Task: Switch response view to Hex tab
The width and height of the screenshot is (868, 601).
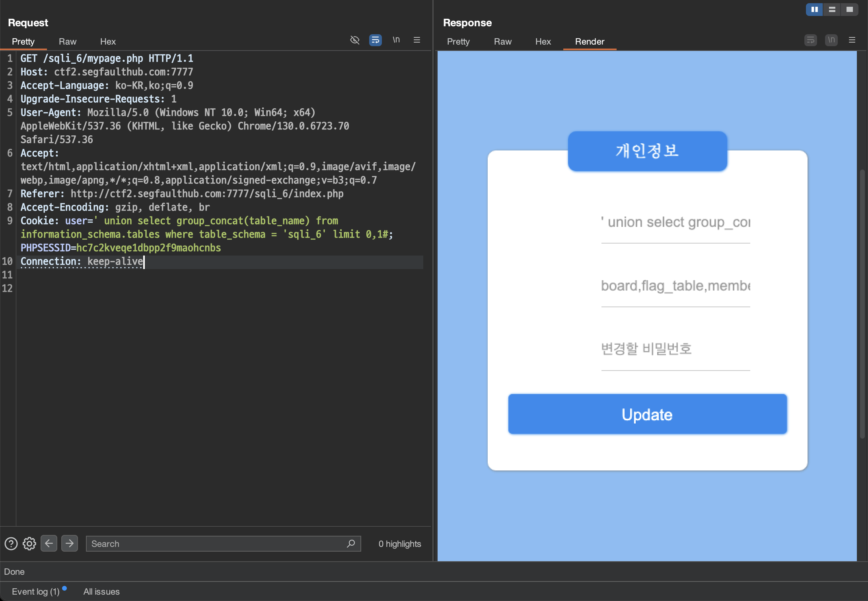Action: coord(543,41)
